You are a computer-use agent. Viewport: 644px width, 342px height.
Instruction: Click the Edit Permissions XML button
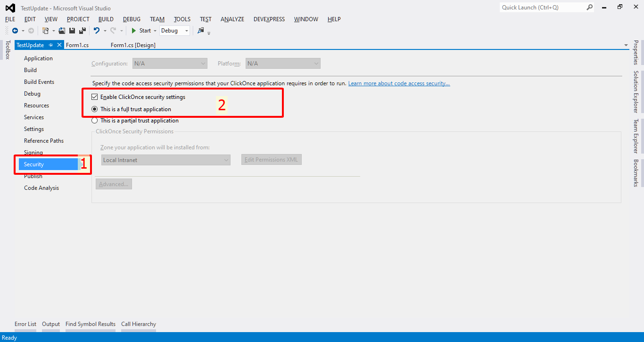coord(272,160)
